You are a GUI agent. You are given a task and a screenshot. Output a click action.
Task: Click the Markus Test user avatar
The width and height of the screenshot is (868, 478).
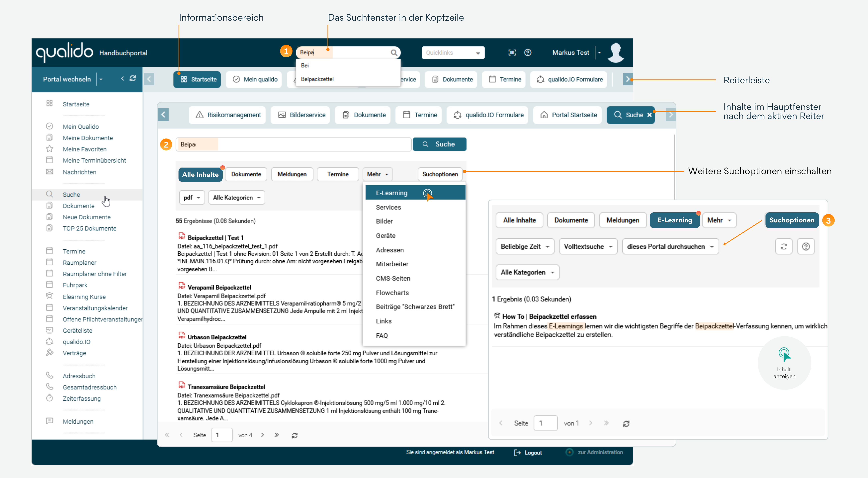(616, 53)
